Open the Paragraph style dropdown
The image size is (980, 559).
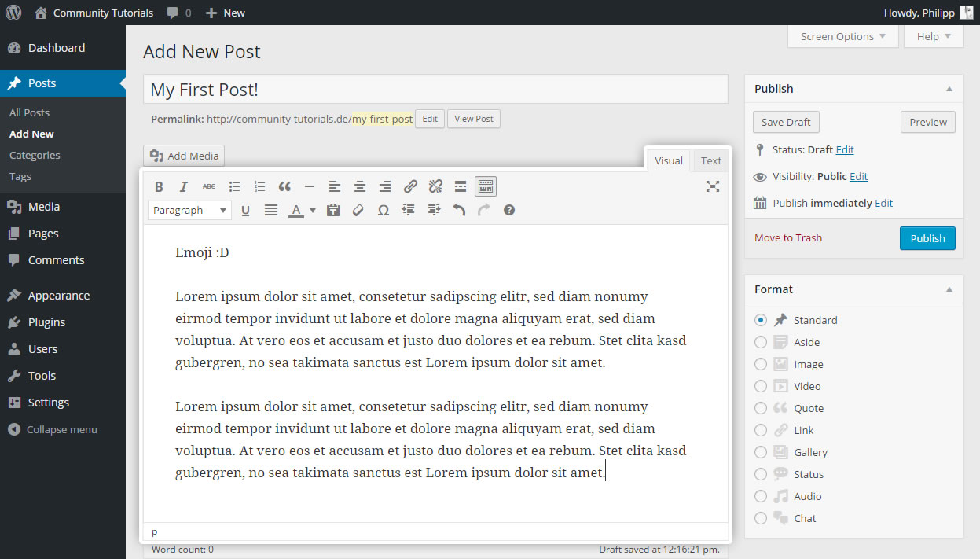pyautogui.click(x=189, y=210)
